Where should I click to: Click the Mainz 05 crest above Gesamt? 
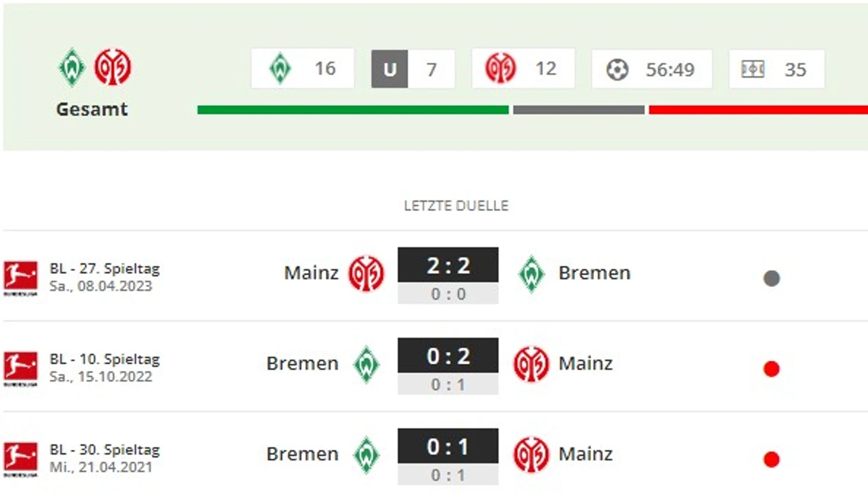[x=112, y=67]
